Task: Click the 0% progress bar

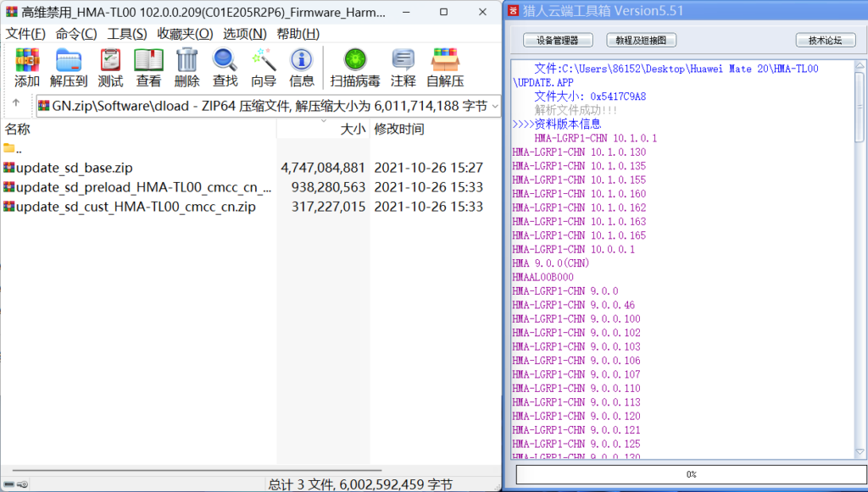Action: [691, 474]
